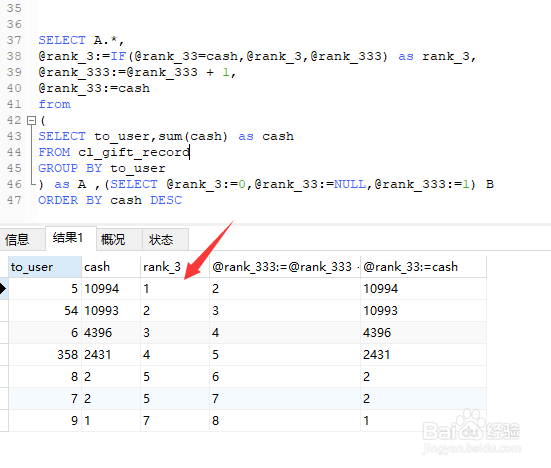Image resolution: width=551 pixels, height=468 pixels.
Task: Place cursor on the 'from' keyword line 41
Action: coord(54,104)
